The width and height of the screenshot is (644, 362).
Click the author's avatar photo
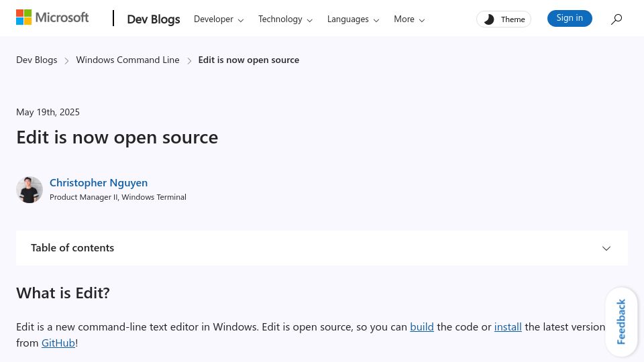tap(30, 190)
